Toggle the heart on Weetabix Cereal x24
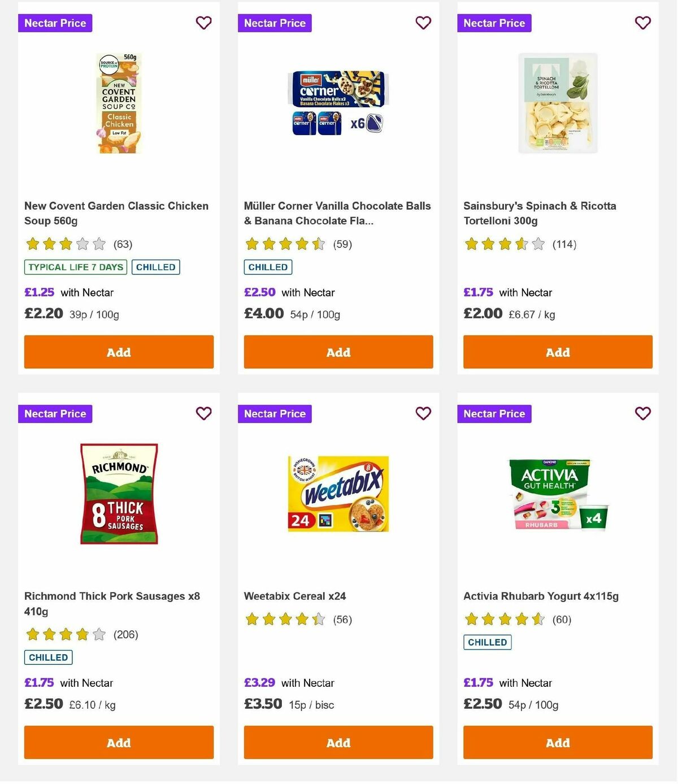 [x=423, y=413]
